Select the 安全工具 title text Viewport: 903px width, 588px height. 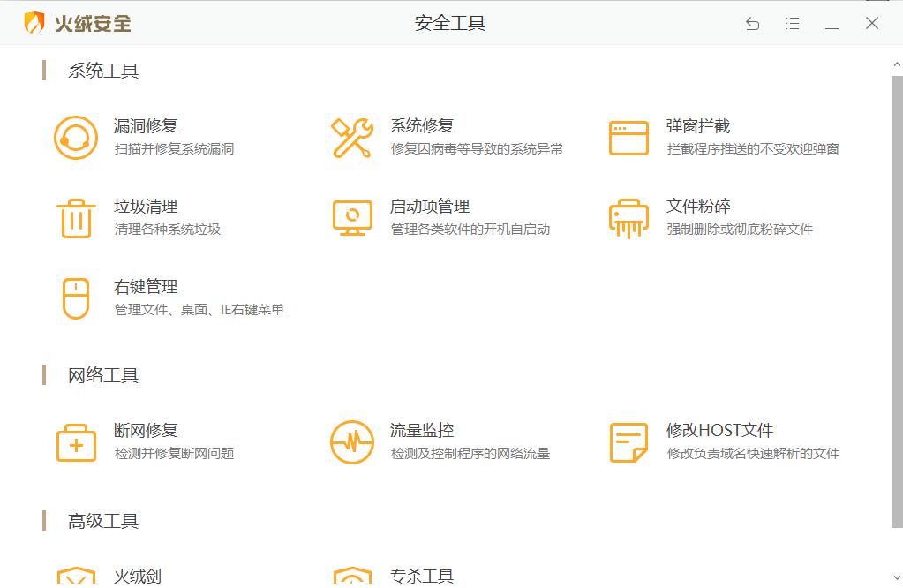(451, 23)
